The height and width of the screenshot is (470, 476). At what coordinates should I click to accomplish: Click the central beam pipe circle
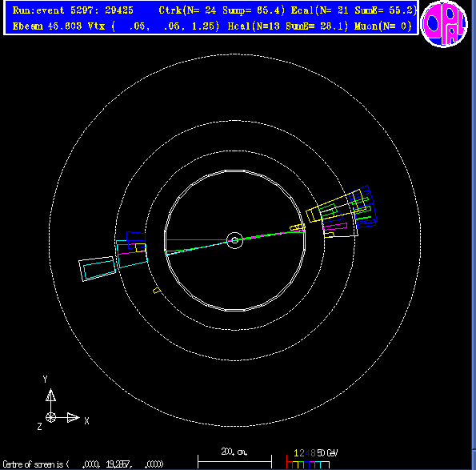(x=234, y=240)
